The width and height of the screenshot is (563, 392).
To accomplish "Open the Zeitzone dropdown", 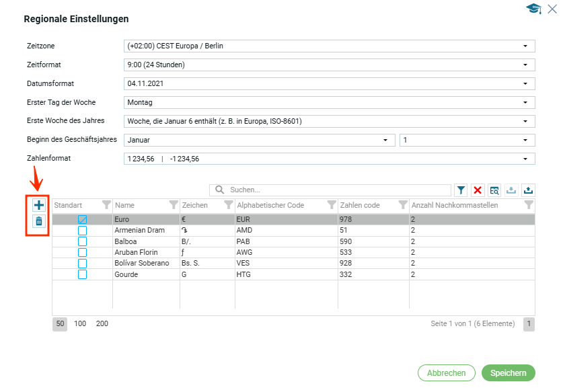I will [525, 46].
